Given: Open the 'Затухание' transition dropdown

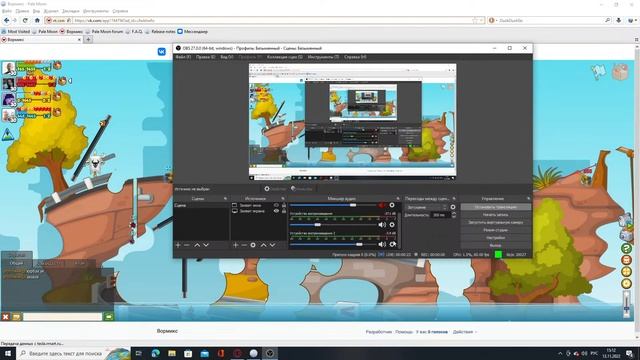Looking at the screenshot, I should [427, 207].
